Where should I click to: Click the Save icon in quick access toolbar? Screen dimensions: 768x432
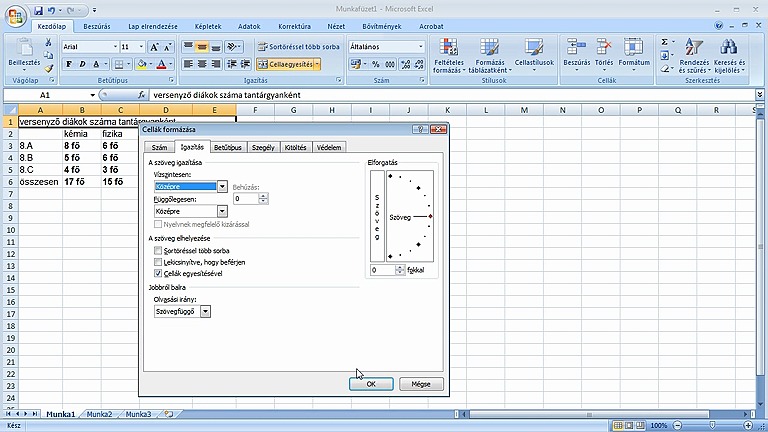[x=38, y=10]
